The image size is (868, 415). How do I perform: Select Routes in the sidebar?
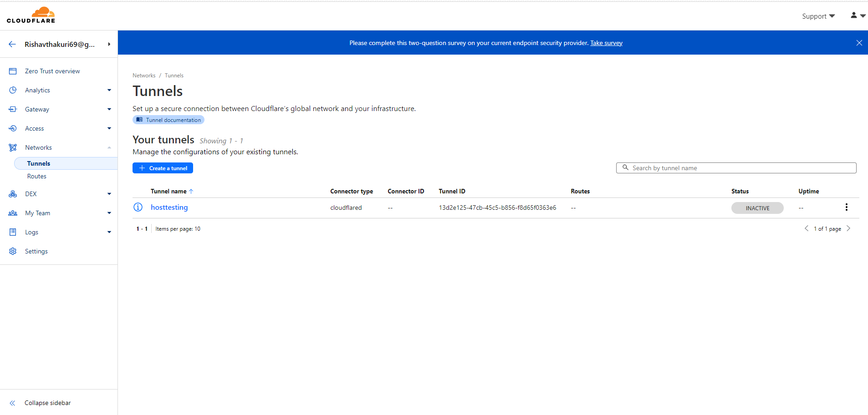pos(37,176)
